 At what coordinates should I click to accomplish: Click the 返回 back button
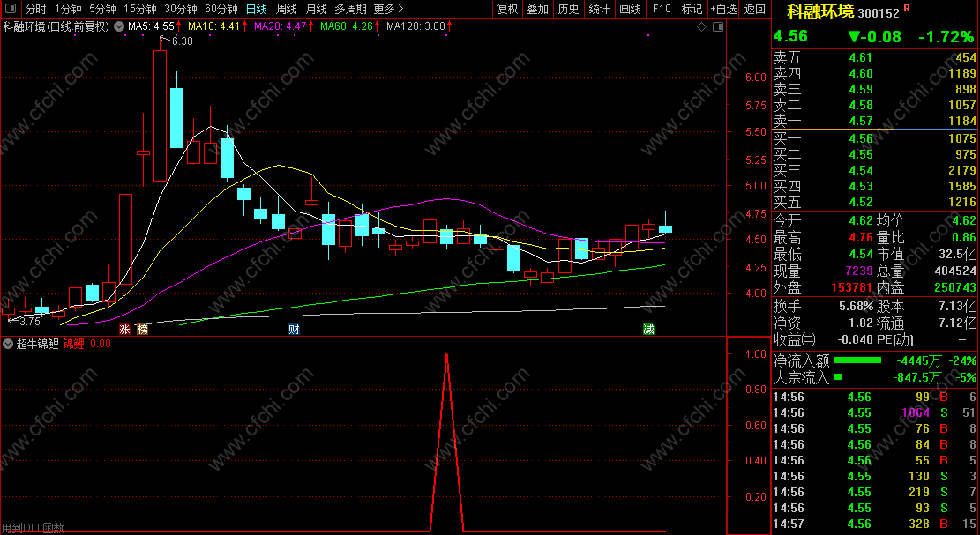click(x=755, y=9)
